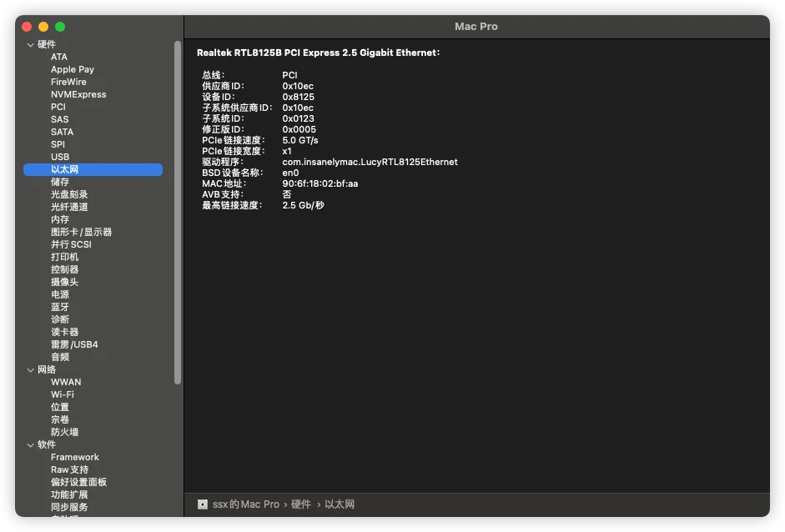Select 功能扩展 in the sidebar
The image size is (785, 532).
pyautogui.click(x=69, y=495)
